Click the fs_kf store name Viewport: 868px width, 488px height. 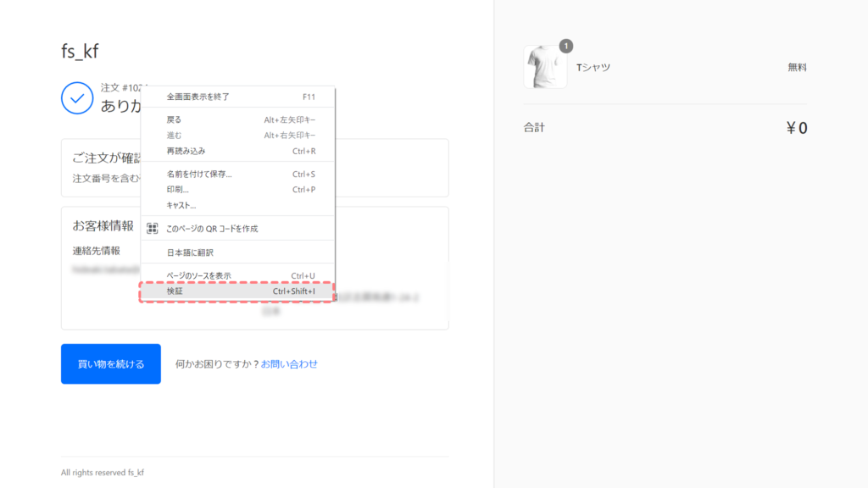[80, 51]
